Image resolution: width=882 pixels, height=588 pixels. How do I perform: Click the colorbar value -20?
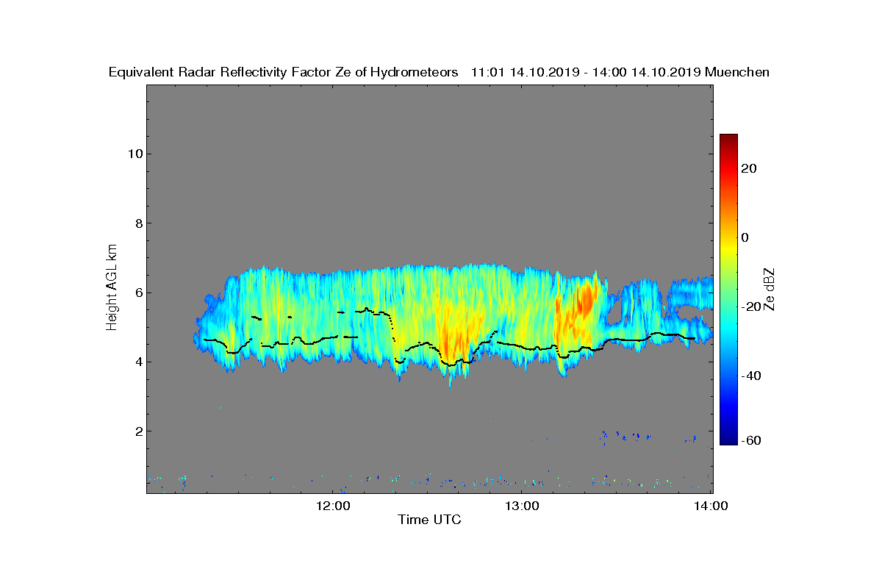tap(750, 306)
